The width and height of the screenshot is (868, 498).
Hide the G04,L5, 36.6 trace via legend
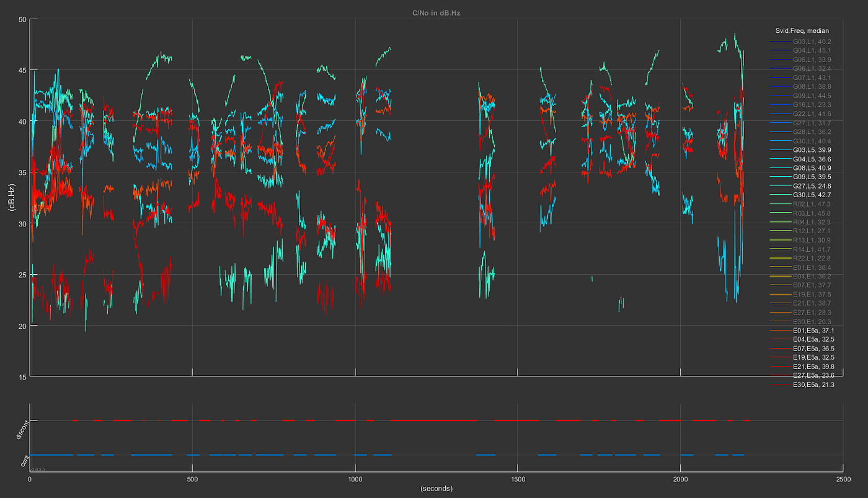pyautogui.click(x=813, y=159)
